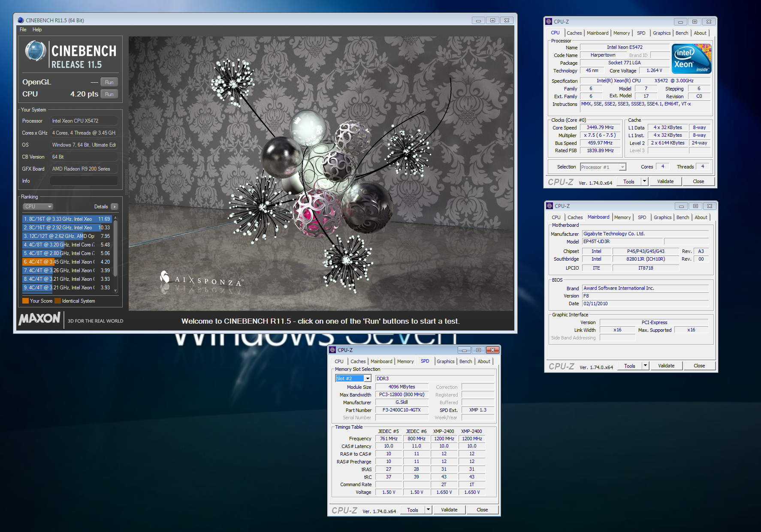Viewport: 761px width, 532px height.
Task: Run the OpenGL benchmark
Action: pyautogui.click(x=109, y=82)
